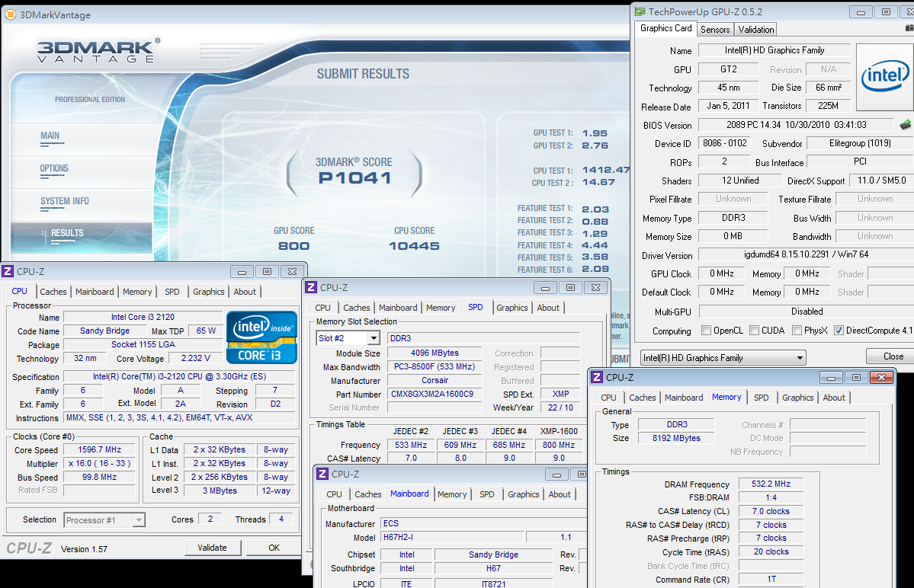Click the BIOS Version text field in GPU-Z
Screen dimensions: 914x588
(x=796, y=125)
